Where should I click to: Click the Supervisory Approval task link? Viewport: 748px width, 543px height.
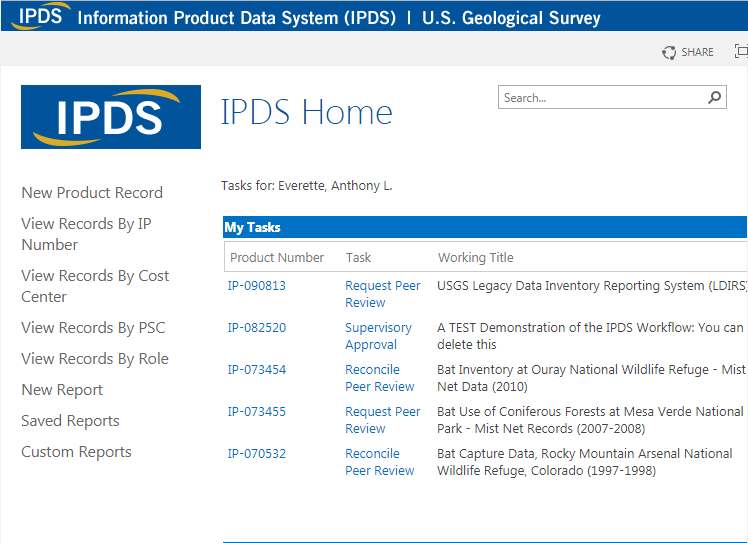pos(378,336)
